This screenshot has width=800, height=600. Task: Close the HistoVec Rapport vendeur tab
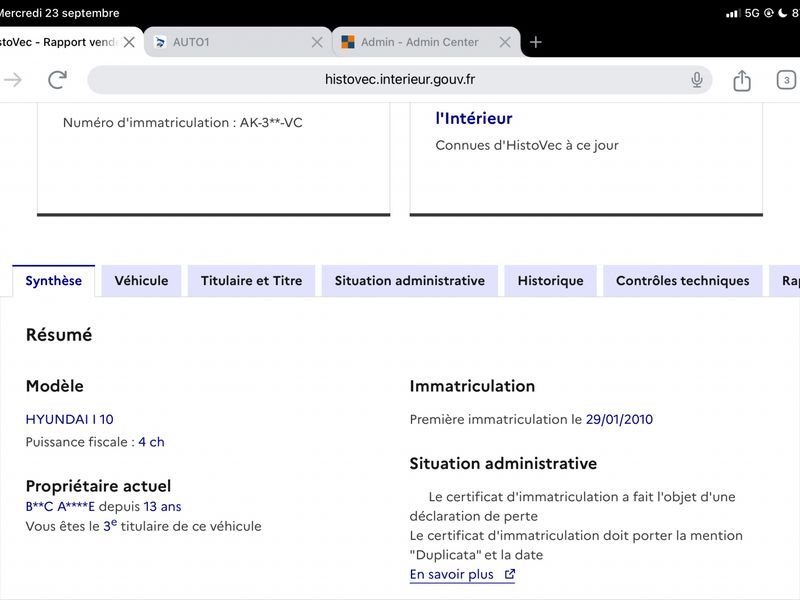[129, 42]
